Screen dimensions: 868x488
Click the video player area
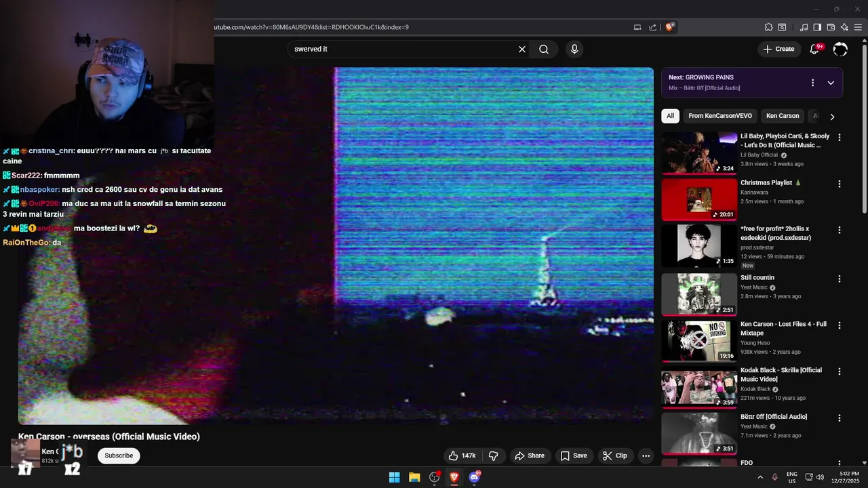pyautogui.click(x=336, y=245)
